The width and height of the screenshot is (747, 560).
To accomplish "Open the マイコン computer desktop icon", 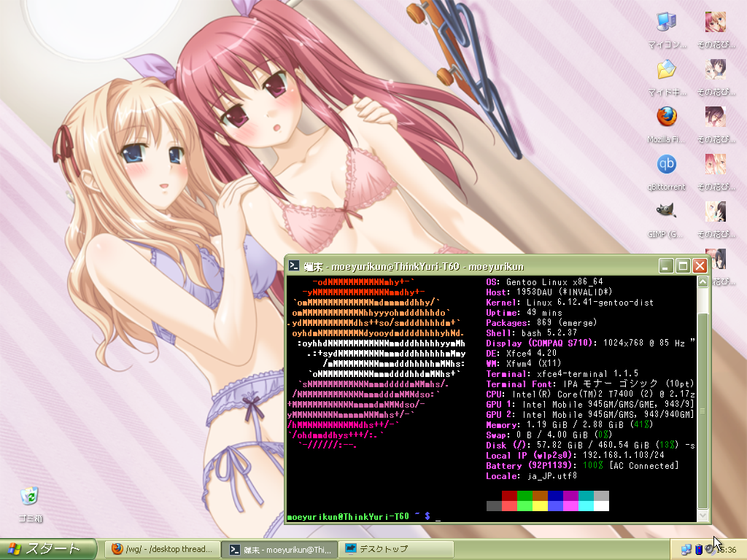I will (x=667, y=22).
